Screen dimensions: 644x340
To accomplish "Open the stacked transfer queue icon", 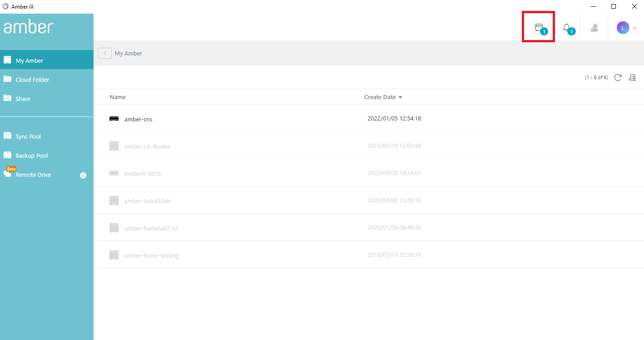I will pos(594,28).
